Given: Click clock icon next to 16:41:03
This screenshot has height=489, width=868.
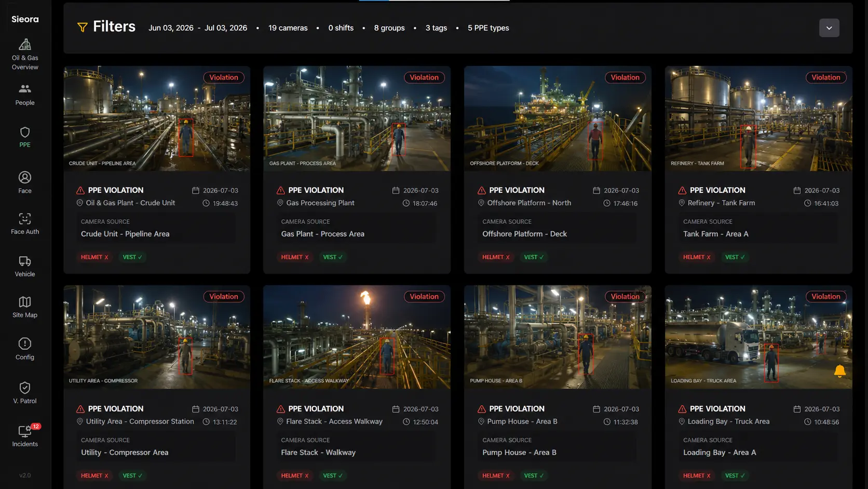Looking at the screenshot, I should tap(808, 203).
